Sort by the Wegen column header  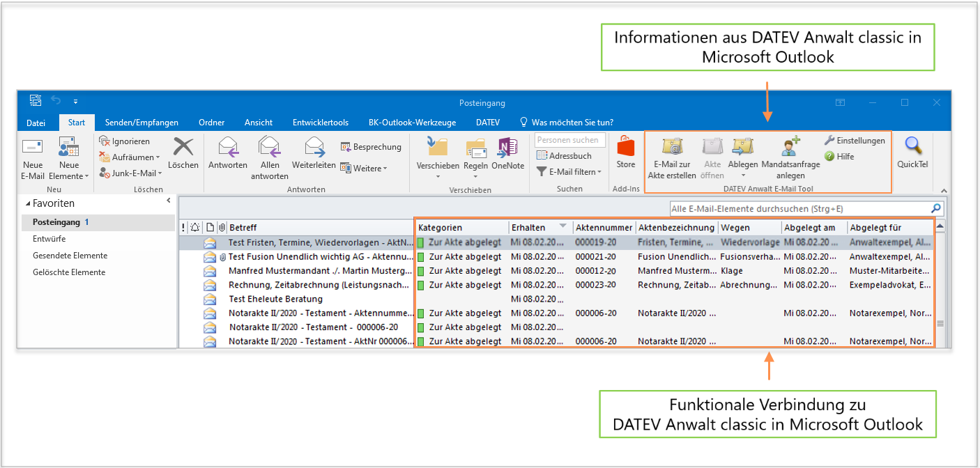pos(749,228)
